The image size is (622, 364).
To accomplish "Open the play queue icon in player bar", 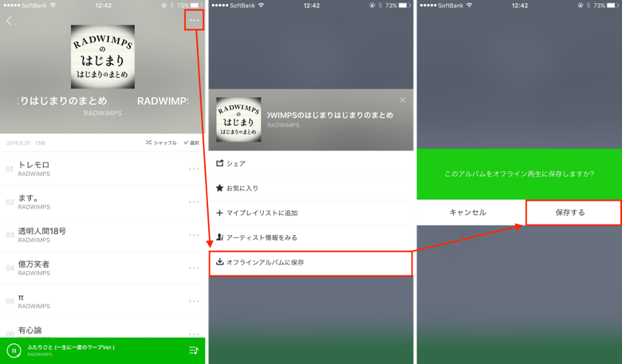I will point(194,350).
